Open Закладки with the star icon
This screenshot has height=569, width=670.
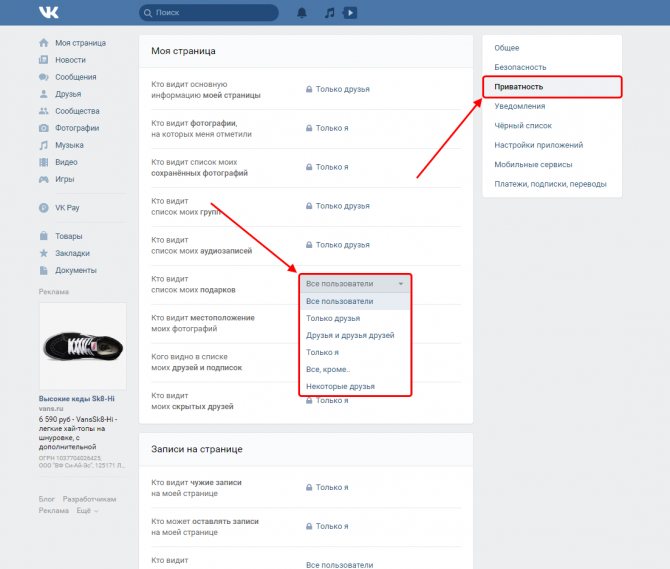(x=44, y=253)
